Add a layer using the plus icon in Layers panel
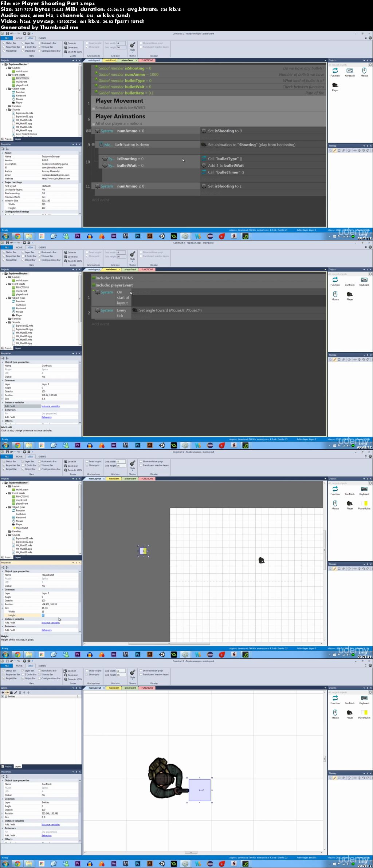The image size is (373, 868). (3, 692)
